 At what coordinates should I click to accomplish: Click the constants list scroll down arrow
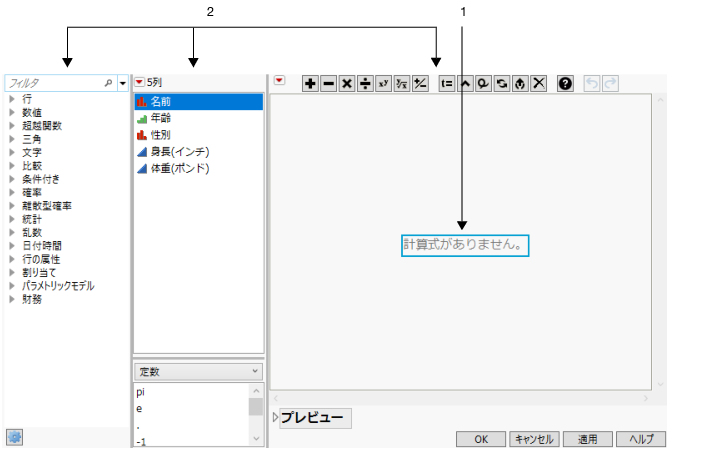(x=256, y=439)
